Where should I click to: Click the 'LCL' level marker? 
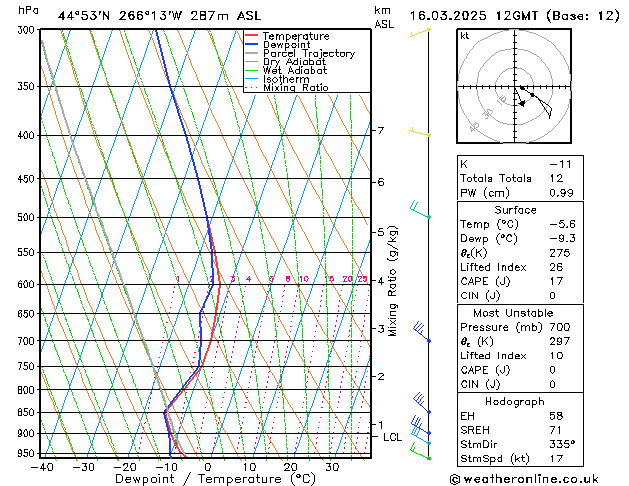392,437
